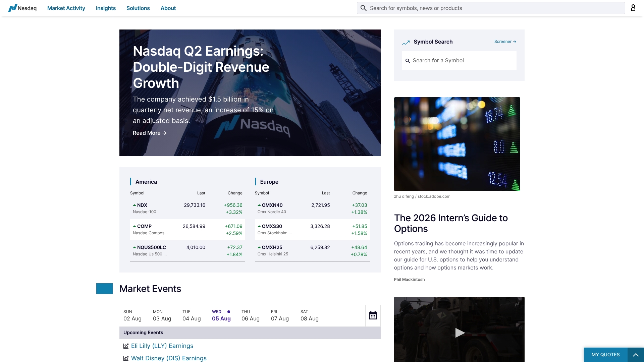Select the MON 03 Aug tab
644x362 pixels.
[x=162, y=315]
